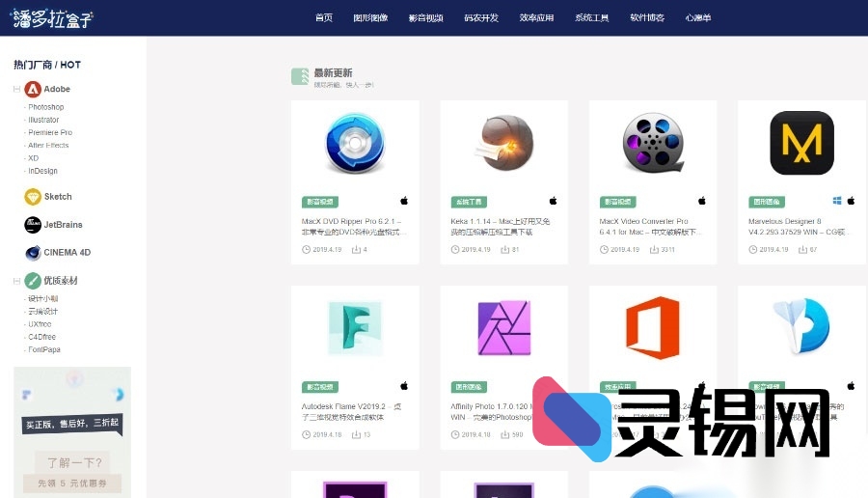
Task: Click the 先领 5 元优惠券 coupon button
Action: point(72,484)
